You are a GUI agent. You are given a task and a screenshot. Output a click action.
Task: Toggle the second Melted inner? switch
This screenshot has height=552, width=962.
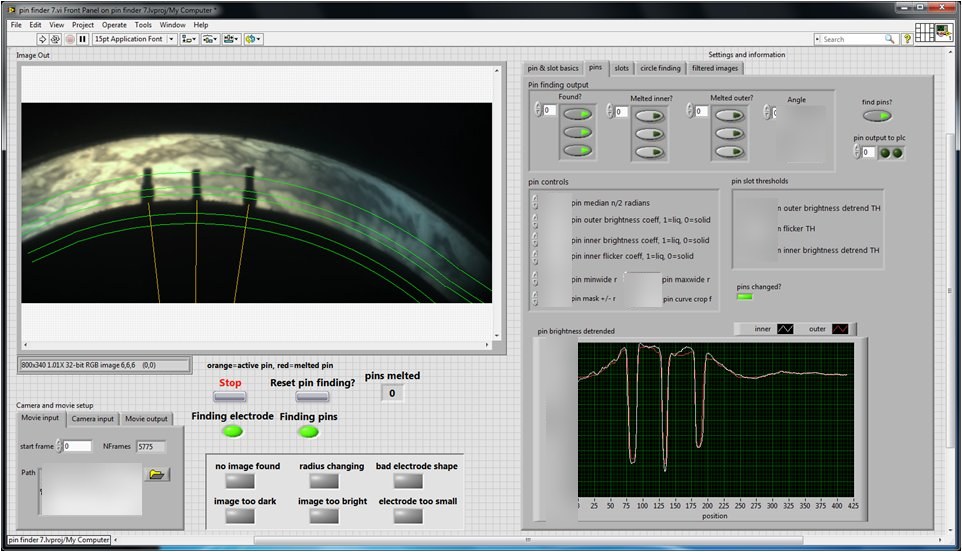[650, 134]
